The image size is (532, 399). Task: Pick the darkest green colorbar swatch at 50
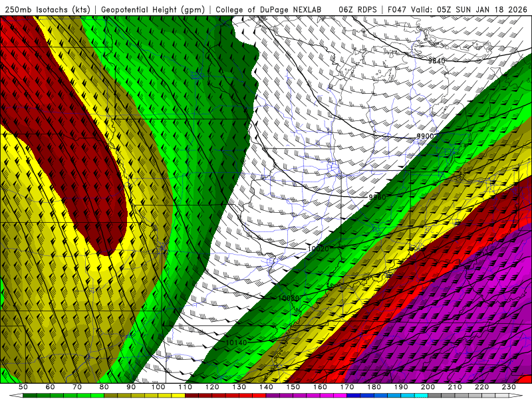pos(30,396)
